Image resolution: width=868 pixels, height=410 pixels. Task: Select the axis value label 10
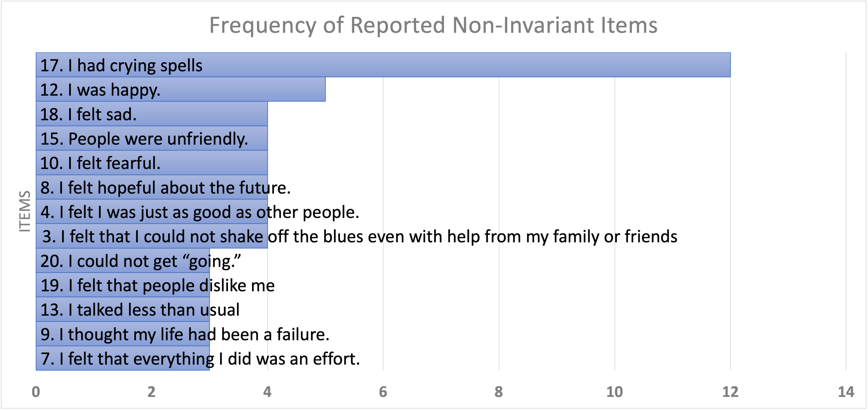point(615,392)
